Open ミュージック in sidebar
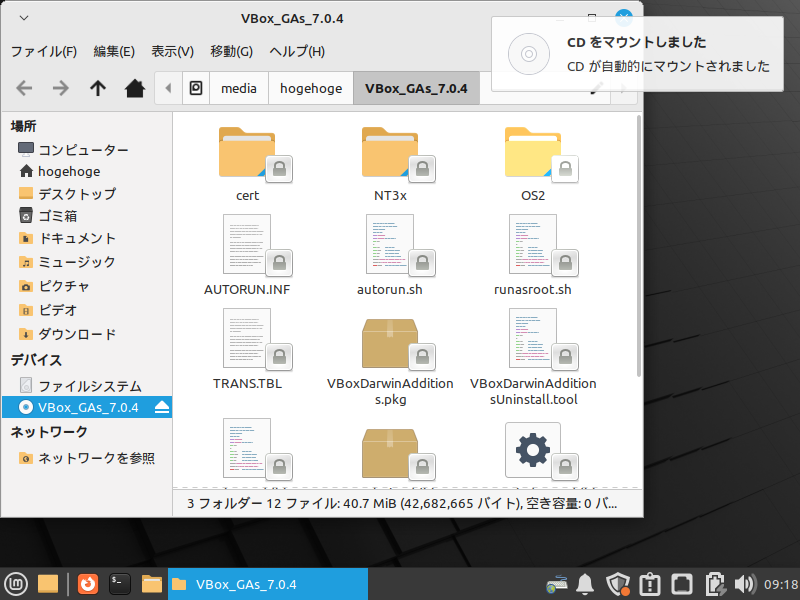This screenshot has width=800, height=600. pos(87,262)
